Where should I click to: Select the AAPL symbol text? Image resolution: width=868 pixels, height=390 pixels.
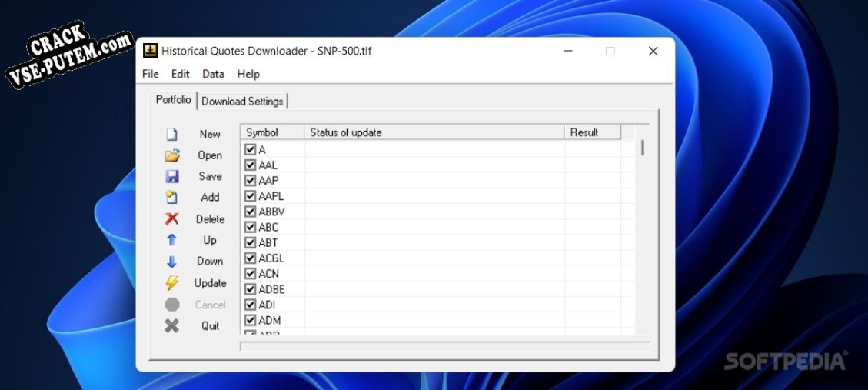271,196
